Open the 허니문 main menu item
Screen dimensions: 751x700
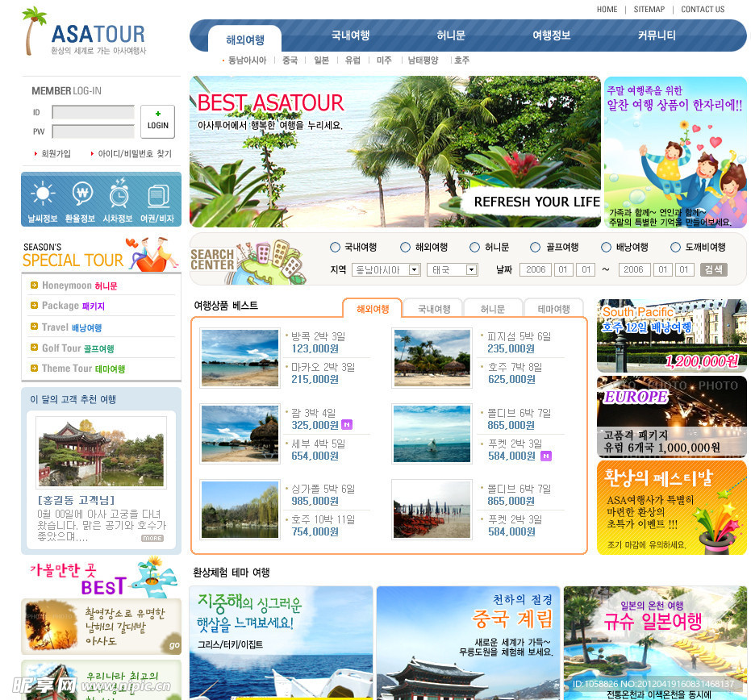[451, 35]
